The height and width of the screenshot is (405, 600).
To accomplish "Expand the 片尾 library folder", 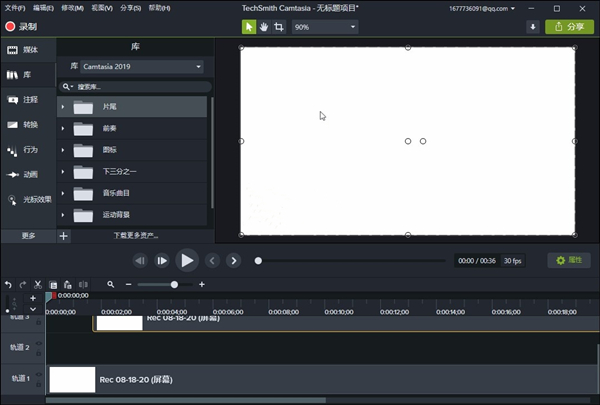I will (62, 106).
